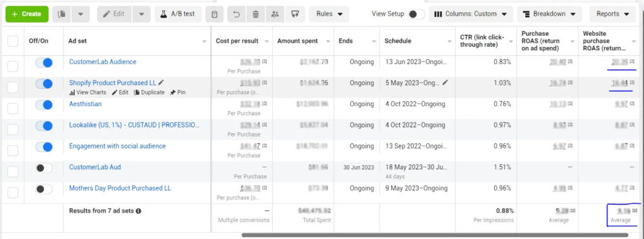Click View Charts under Shopify Product Purchased LL
Viewport: 644px width, 239px height.
click(87, 92)
